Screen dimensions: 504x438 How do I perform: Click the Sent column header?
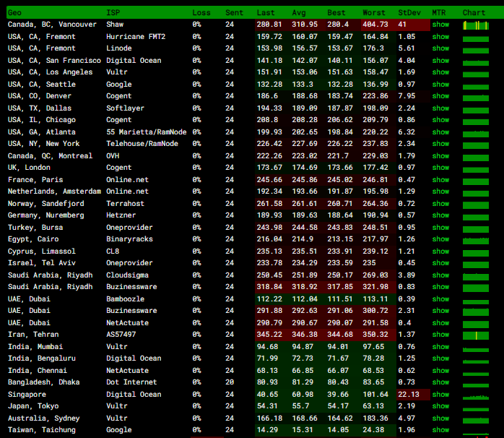coord(234,12)
